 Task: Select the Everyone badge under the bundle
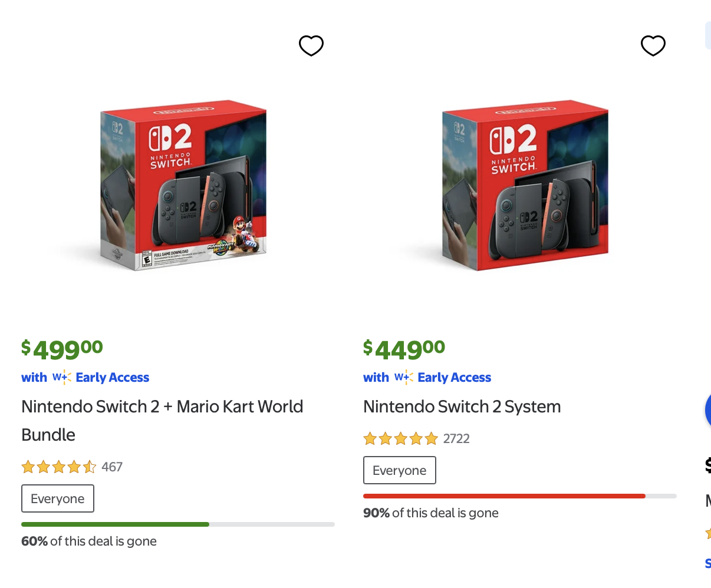click(x=57, y=498)
